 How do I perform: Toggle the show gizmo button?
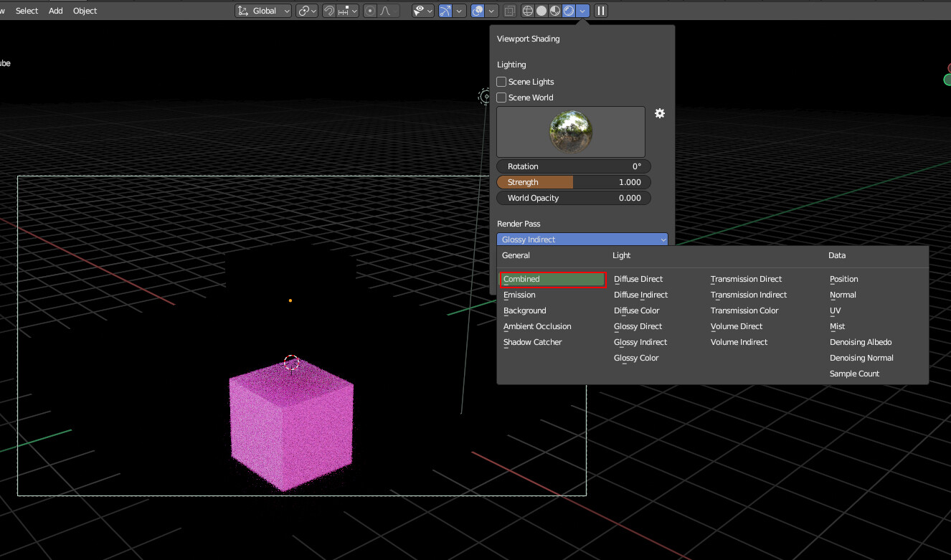click(445, 11)
